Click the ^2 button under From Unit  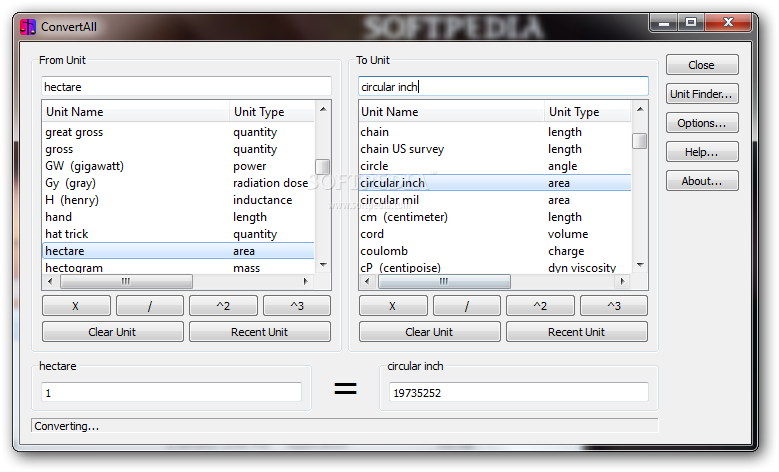223,306
